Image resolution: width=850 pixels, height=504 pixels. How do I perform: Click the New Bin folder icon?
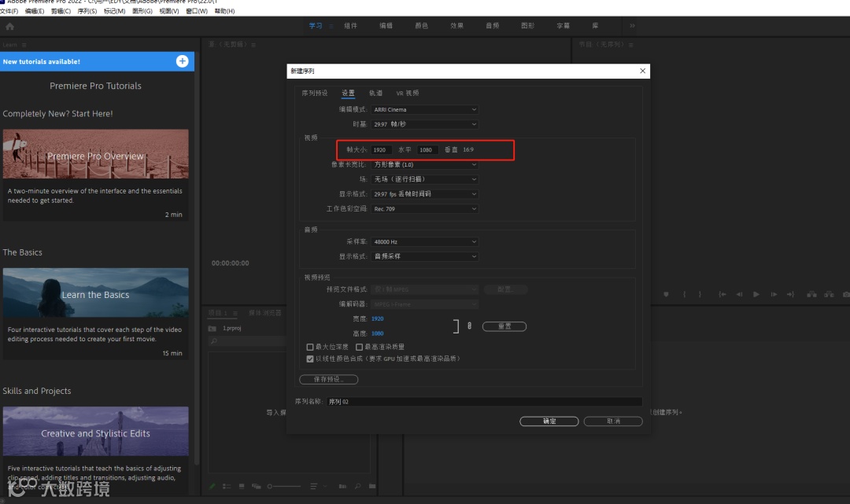pyautogui.click(x=372, y=486)
